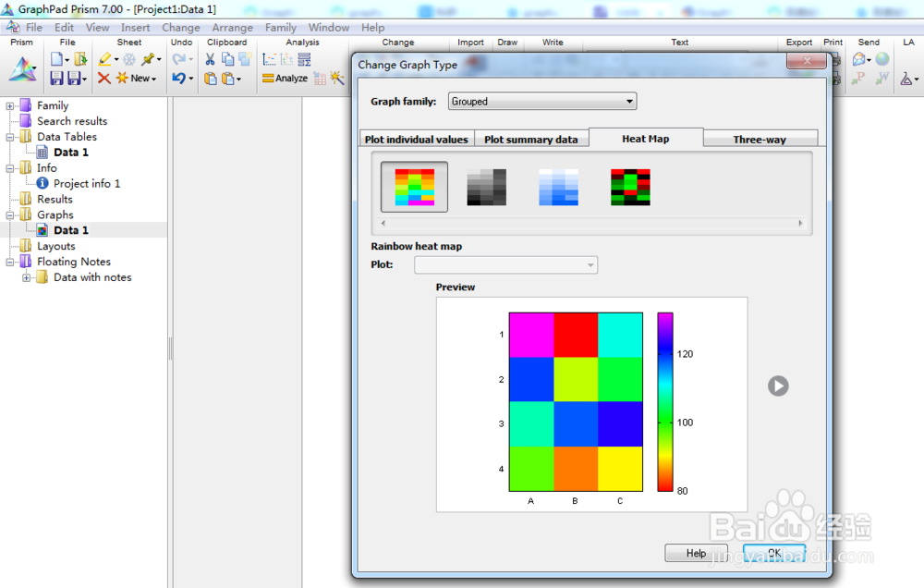Select the Layouts folder

[56, 246]
